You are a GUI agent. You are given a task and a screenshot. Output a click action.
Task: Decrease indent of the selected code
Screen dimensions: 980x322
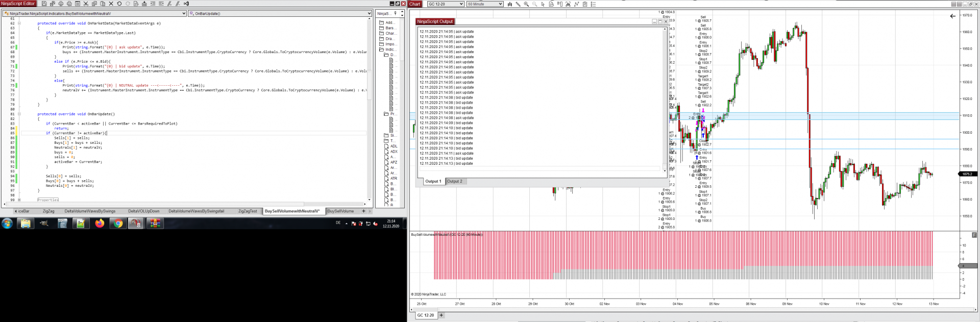[x=153, y=4]
